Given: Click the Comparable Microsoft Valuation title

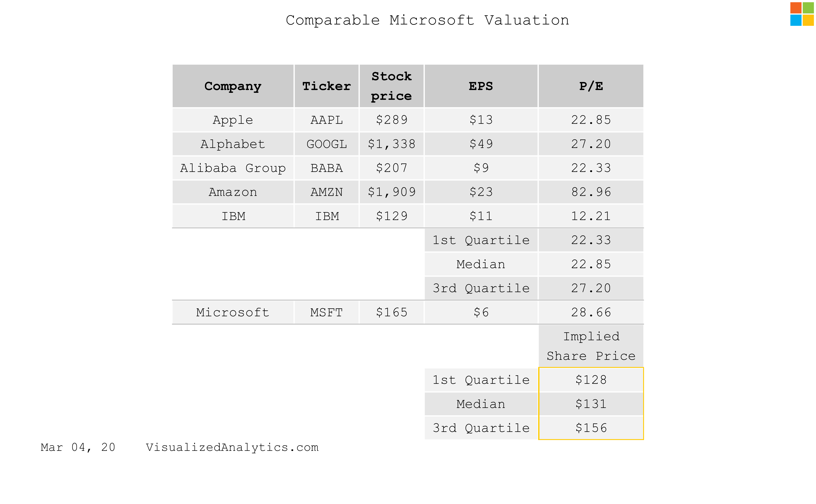Looking at the screenshot, I should point(427,20).
